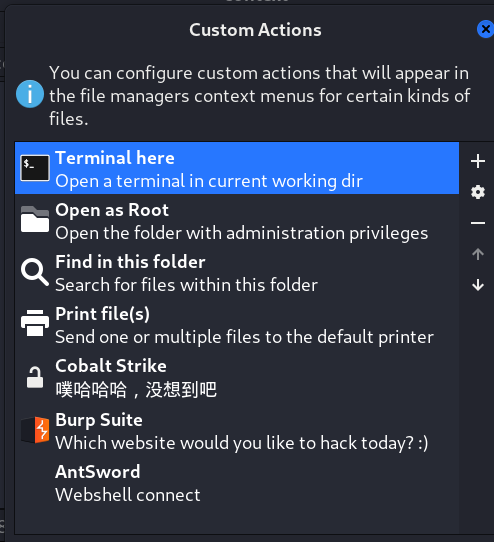This screenshot has width=494, height=542.
Task: Select the Open as Root action
Action: point(237,220)
